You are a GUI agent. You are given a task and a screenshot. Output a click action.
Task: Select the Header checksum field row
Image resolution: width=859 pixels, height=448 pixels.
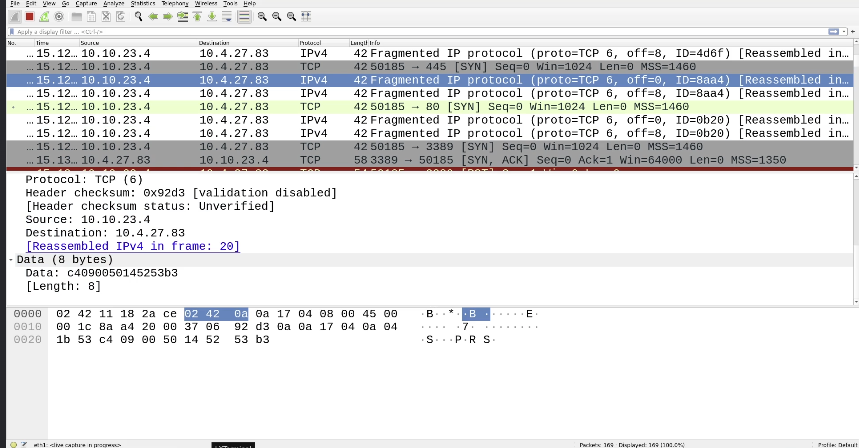coord(181,193)
